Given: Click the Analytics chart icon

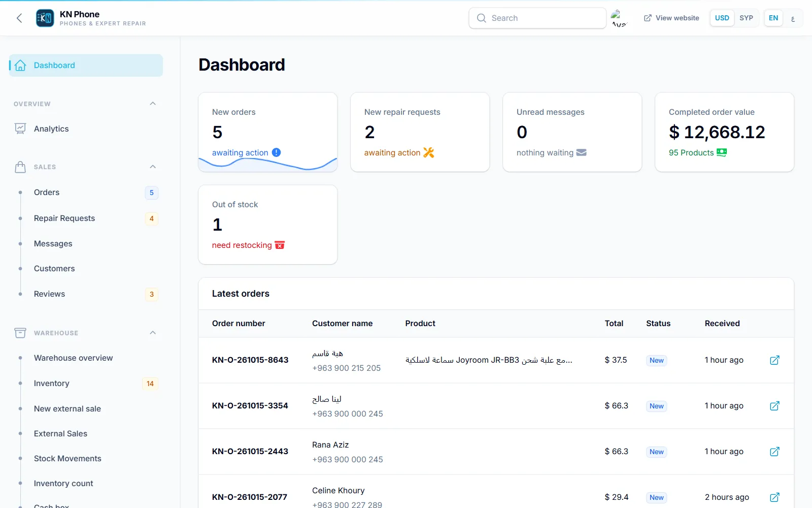Looking at the screenshot, I should click(x=20, y=129).
